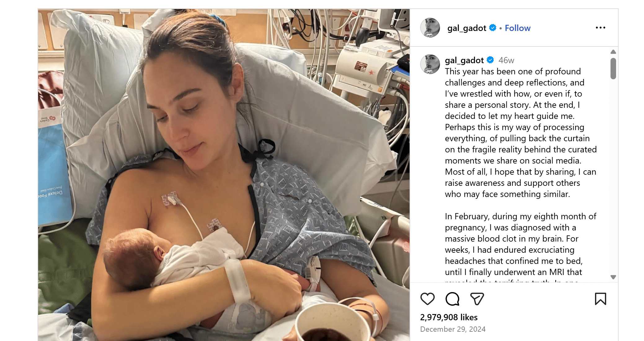Click the caption scrollbar up arrow

[x=613, y=52]
